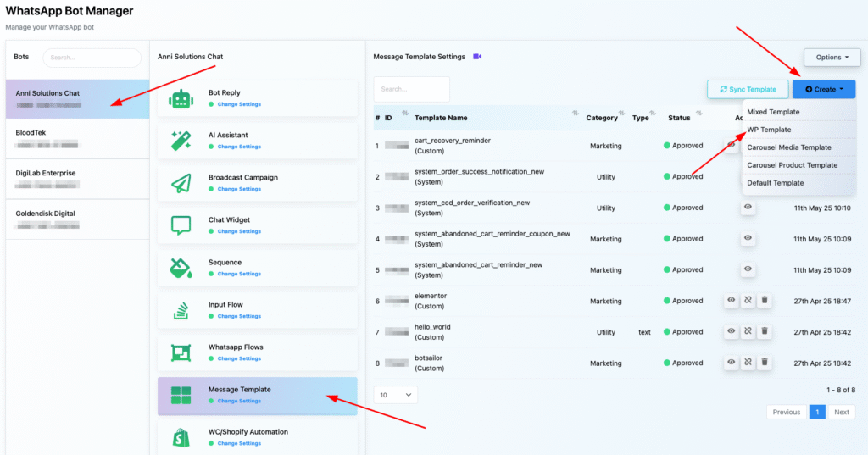Open Change Settings under AI Assistant
This screenshot has width=868, height=455.
coord(239,147)
